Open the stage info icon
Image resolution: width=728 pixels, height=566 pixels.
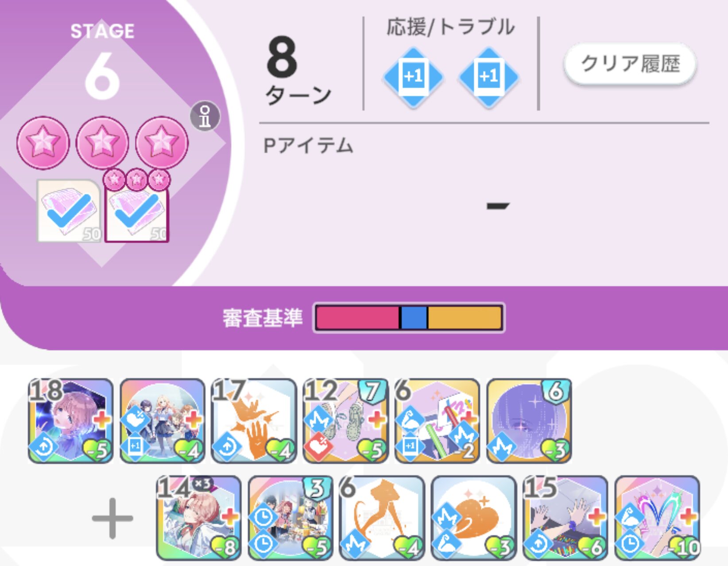pos(205,116)
